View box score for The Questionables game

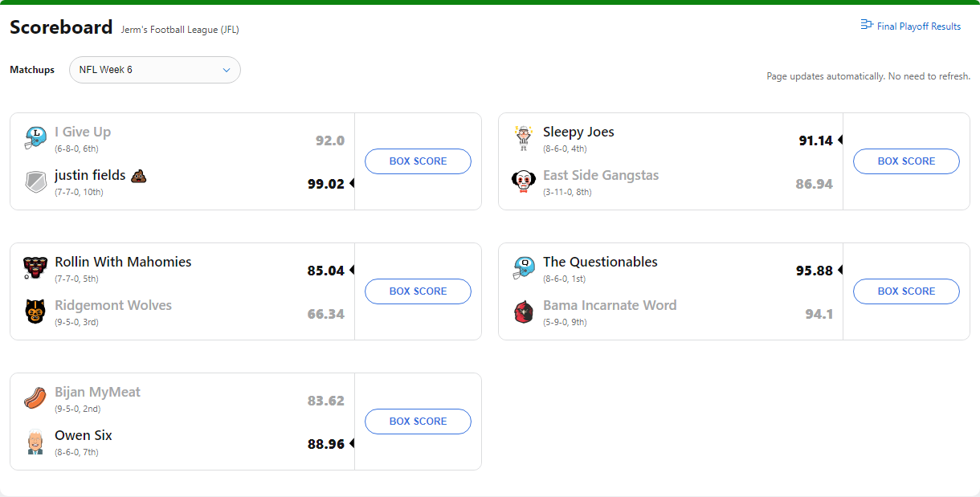coord(906,291)
